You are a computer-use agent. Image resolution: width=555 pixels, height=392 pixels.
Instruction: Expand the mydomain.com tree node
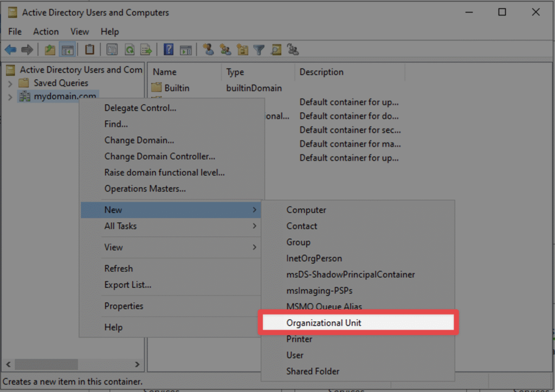click(10, 97)
